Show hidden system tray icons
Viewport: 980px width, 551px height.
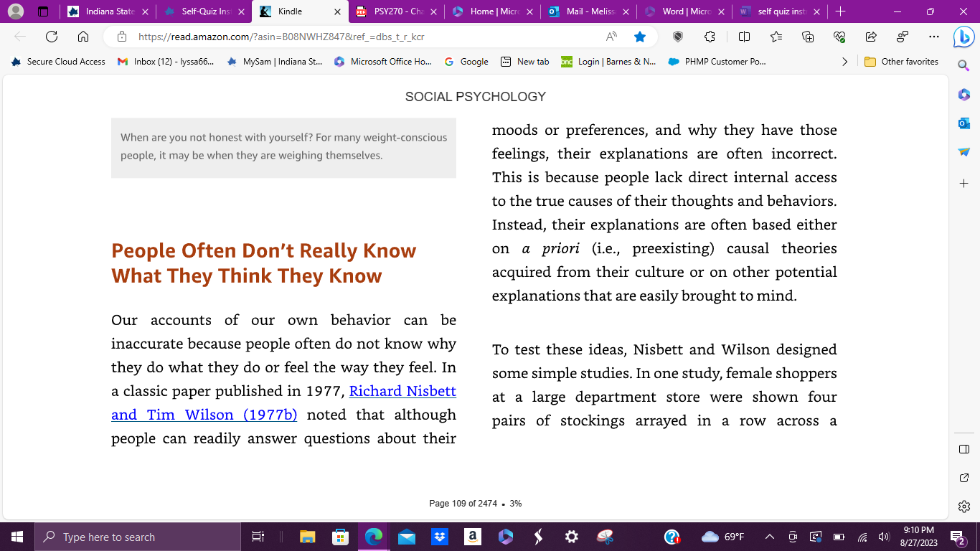(x=770, y=537)
